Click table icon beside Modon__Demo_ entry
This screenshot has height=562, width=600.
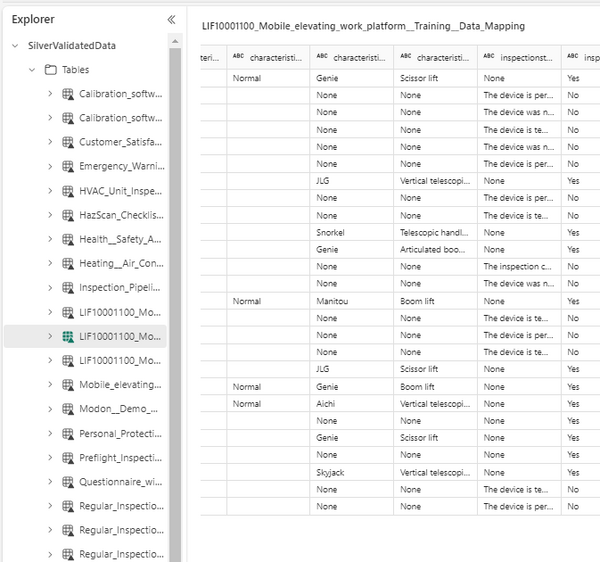pyautogui.click(x=68, y=409)
